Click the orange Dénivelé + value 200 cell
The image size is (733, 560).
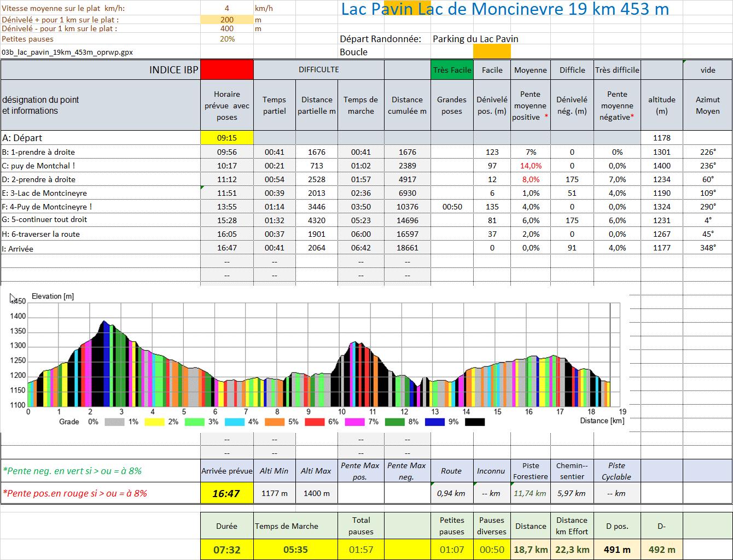coord(227,20)
